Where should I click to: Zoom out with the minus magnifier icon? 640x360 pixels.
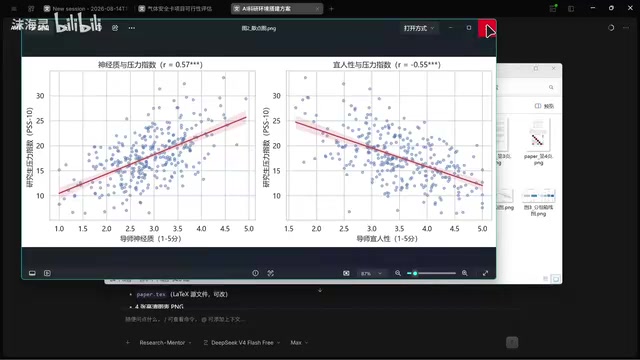coord(398,273)
